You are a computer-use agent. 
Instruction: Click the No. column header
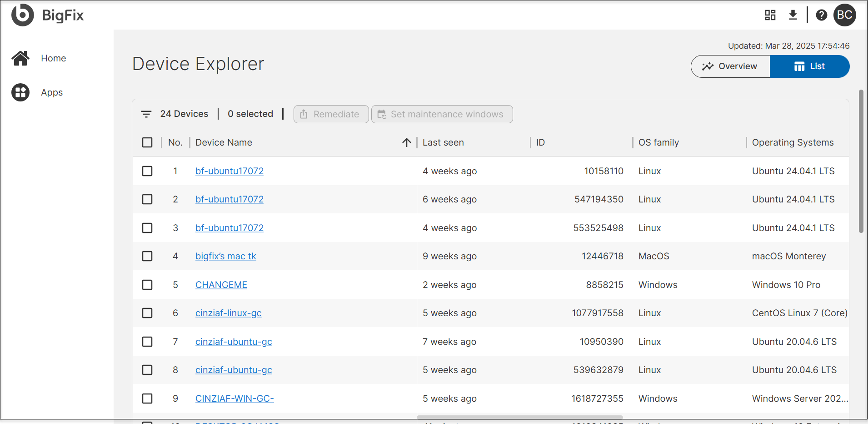click(175, 142)
